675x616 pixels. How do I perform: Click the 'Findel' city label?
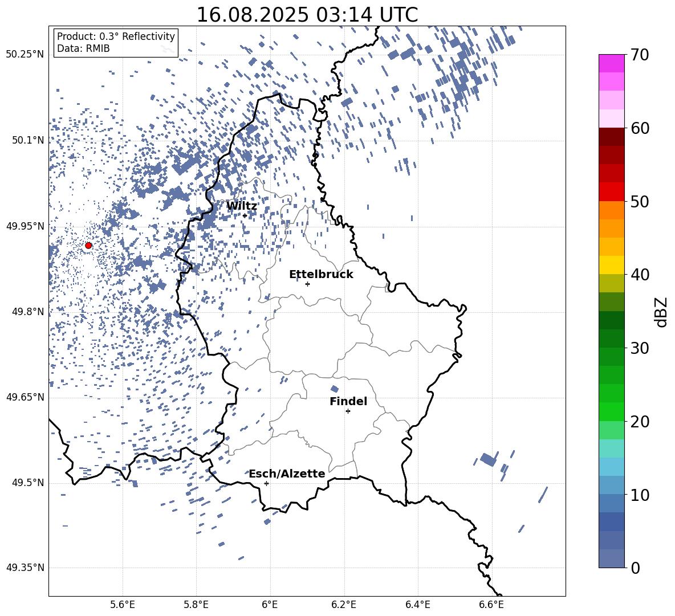348,401
